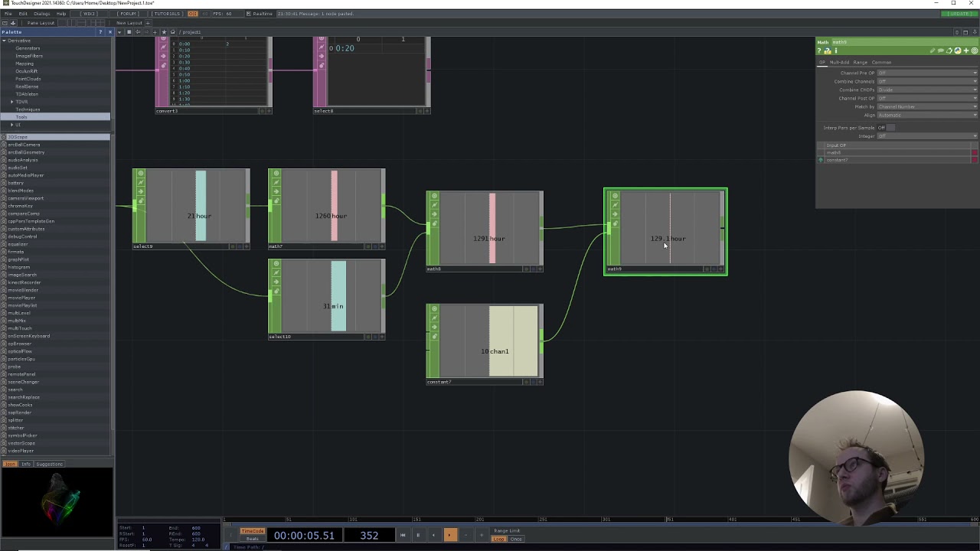Open the FORUM link button

click(128, 14)
